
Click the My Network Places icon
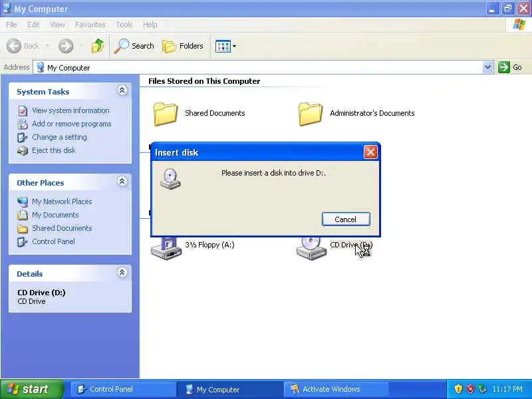23,202
